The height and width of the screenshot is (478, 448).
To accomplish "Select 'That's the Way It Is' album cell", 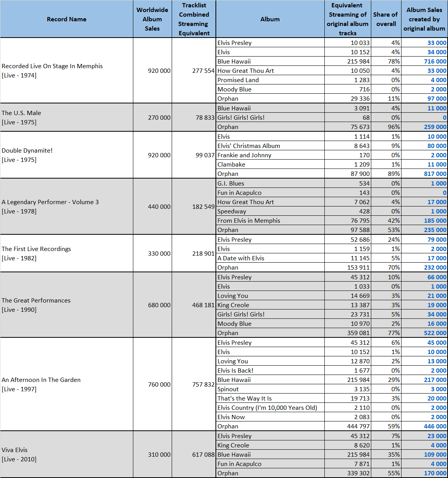I will [270, 398].
